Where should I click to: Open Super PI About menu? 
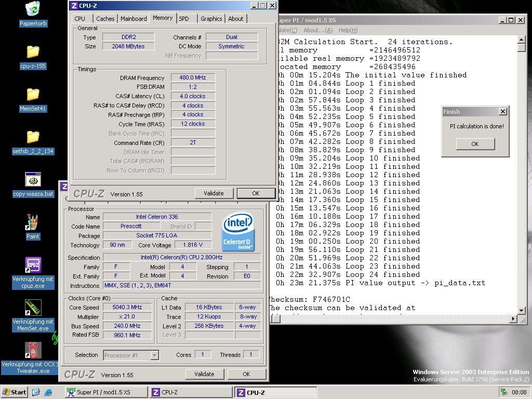(318, 30)
